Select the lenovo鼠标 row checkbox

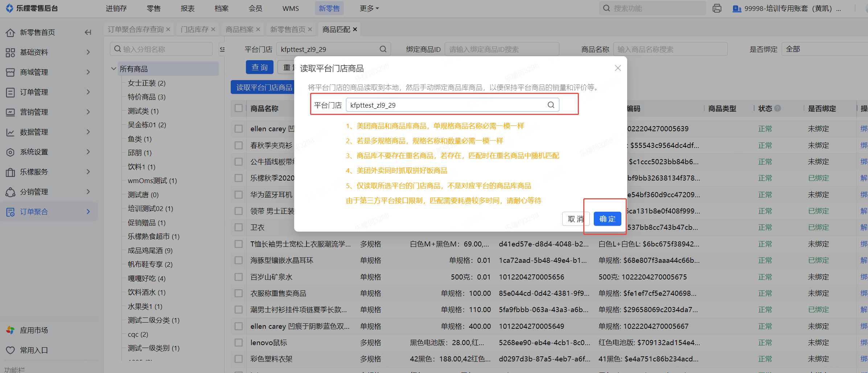tap(239, 343)
